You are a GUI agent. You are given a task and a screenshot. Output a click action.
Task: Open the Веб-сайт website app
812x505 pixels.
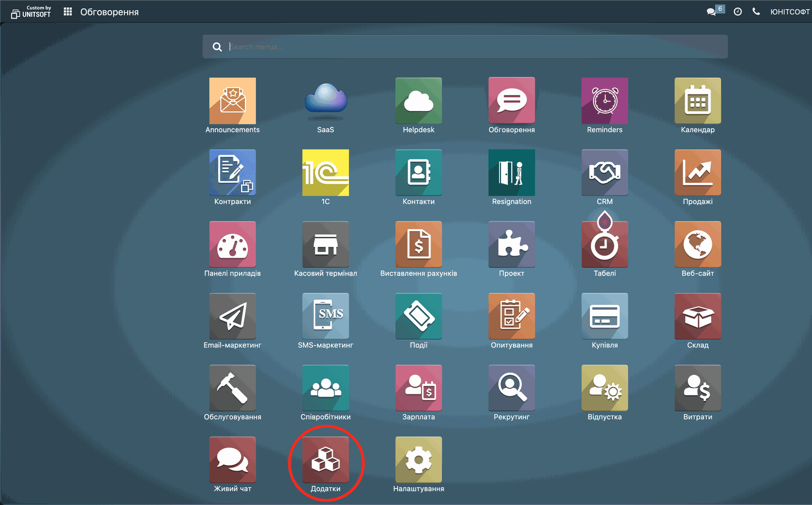click(697, 244)
